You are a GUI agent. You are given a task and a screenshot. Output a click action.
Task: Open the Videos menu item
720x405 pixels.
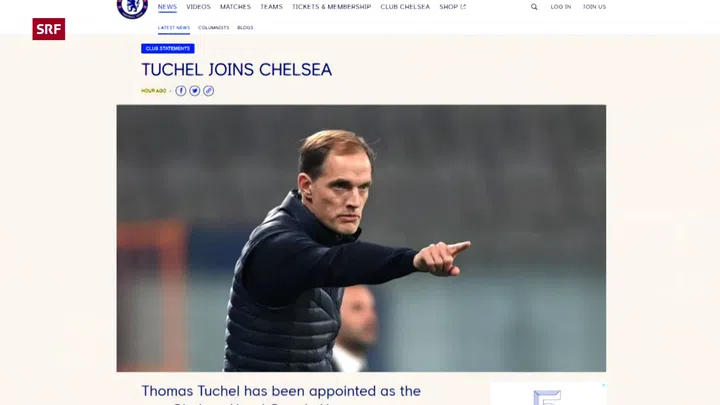[198, 7]
